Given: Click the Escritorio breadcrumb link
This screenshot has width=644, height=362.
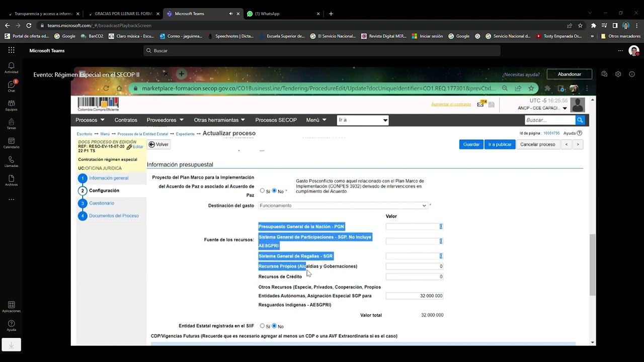Looking at the screenshot, I should point(85,134).
